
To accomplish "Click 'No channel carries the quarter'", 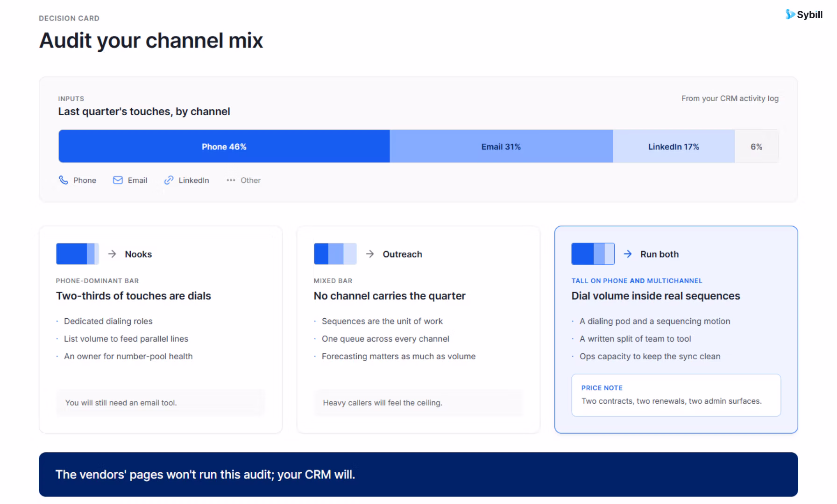I will coord(390,296).
